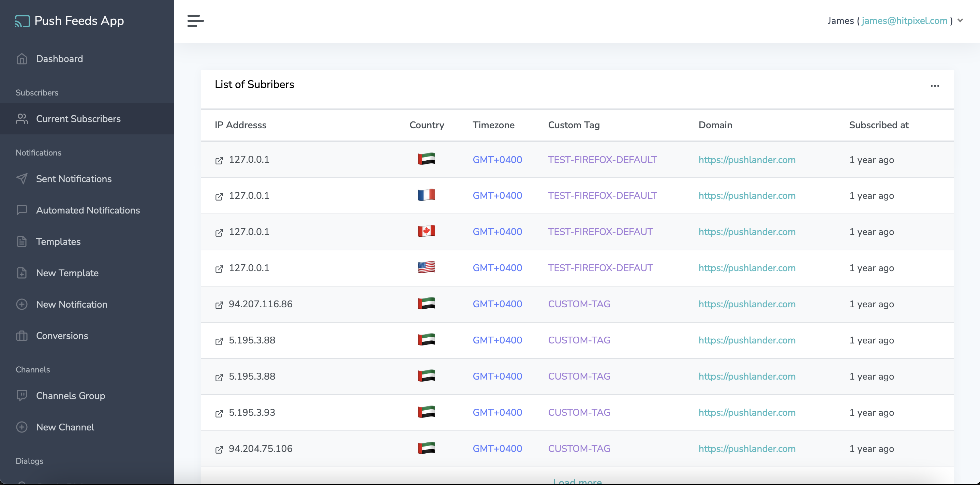This screenshot has height=485, width=980.
Task: Click the New Channel plus-circle icon
Action: (x=22, y=427)
